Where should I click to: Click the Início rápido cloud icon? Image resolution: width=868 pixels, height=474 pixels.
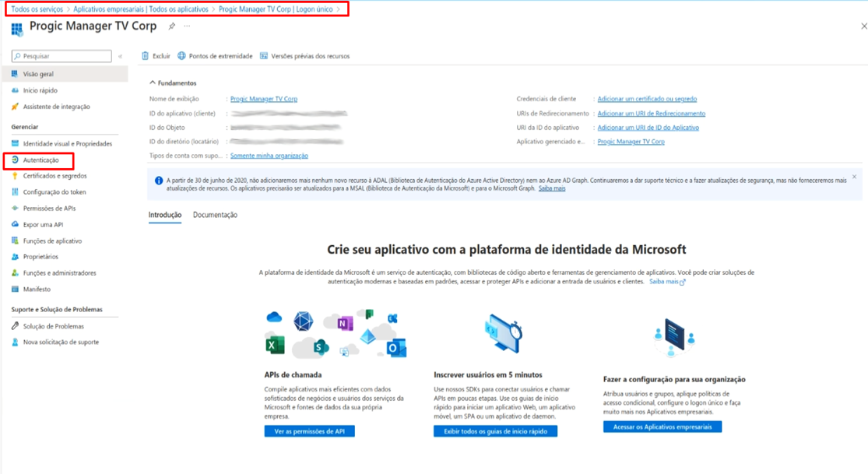(15, 90)
